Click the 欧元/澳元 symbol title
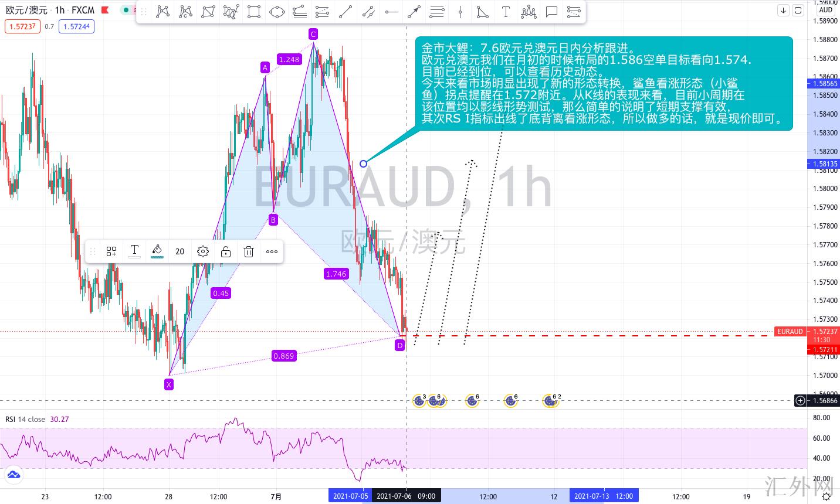 point(26,10)
